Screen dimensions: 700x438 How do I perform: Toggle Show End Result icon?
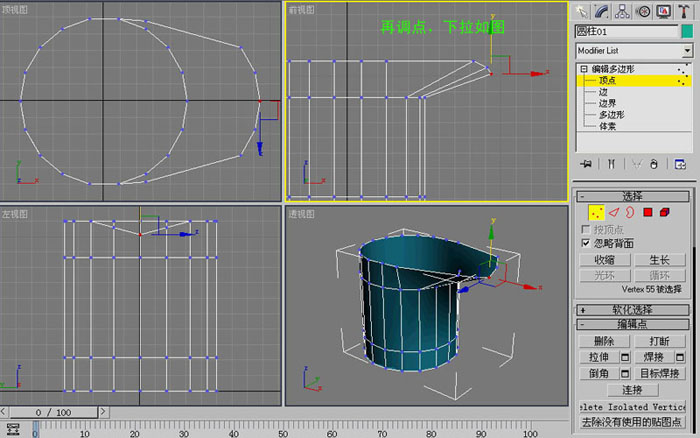click(x=611, y=164)
